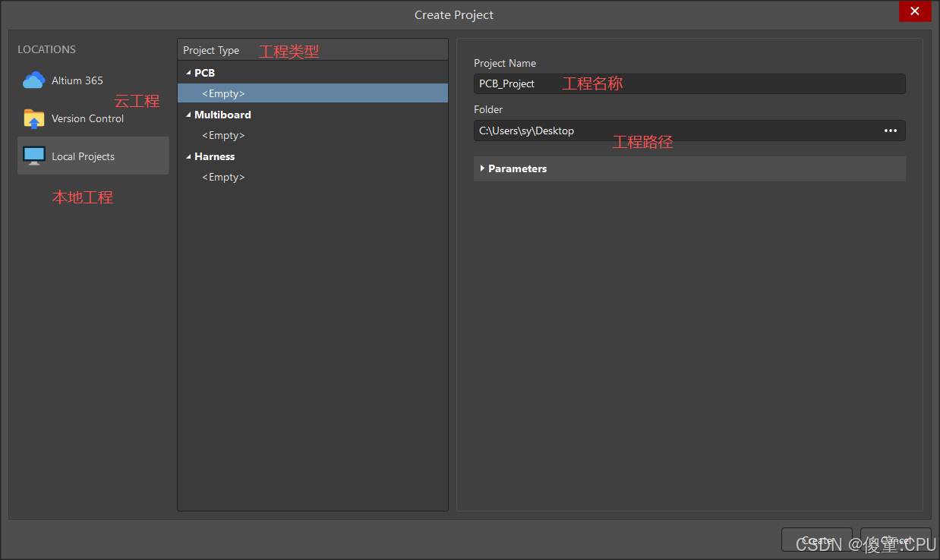Click the Multiboard group name
This screenshot has width=940, height=560.
pos(222,115)
